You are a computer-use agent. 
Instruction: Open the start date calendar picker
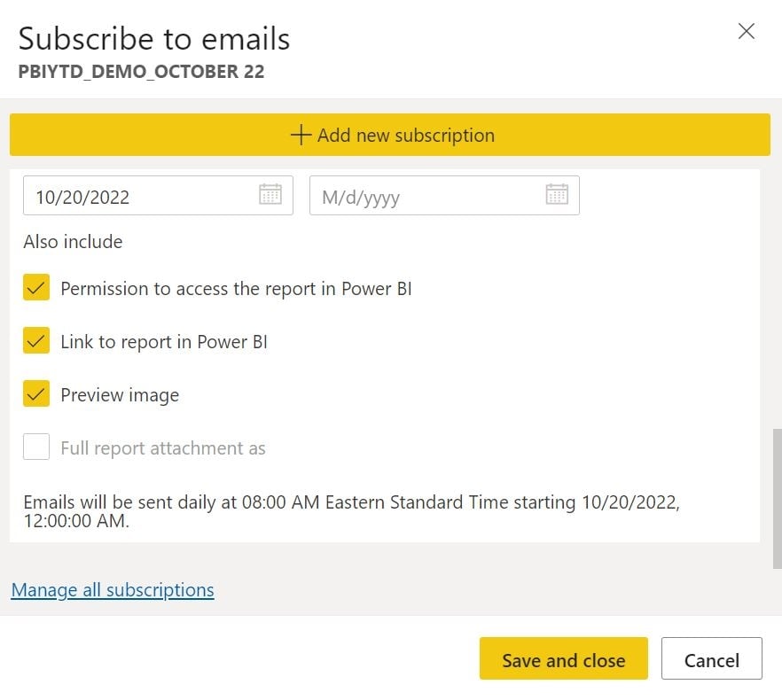[270, 194]
